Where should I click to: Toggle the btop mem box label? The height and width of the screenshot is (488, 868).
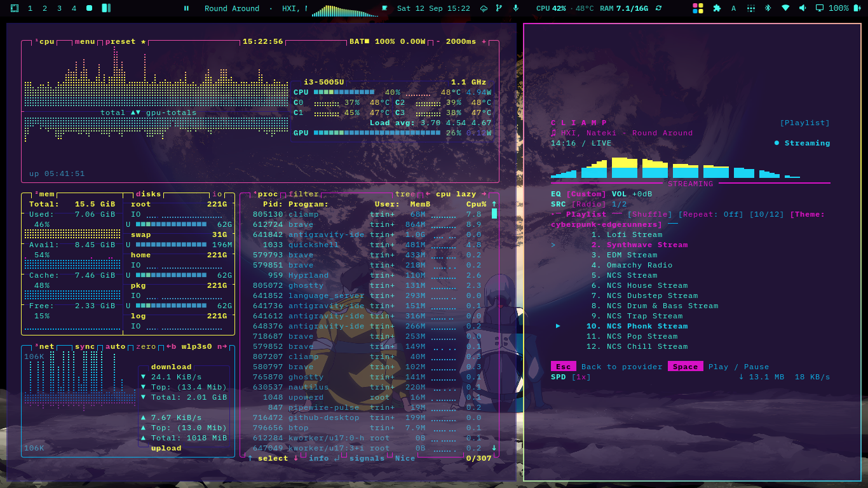(45, 194)
